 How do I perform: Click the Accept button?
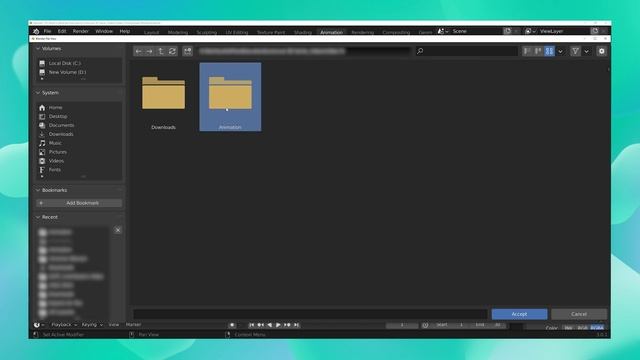(519, 314)
